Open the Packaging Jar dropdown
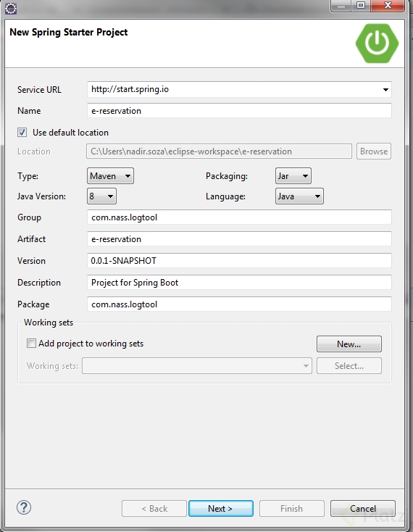 [293, 175]
